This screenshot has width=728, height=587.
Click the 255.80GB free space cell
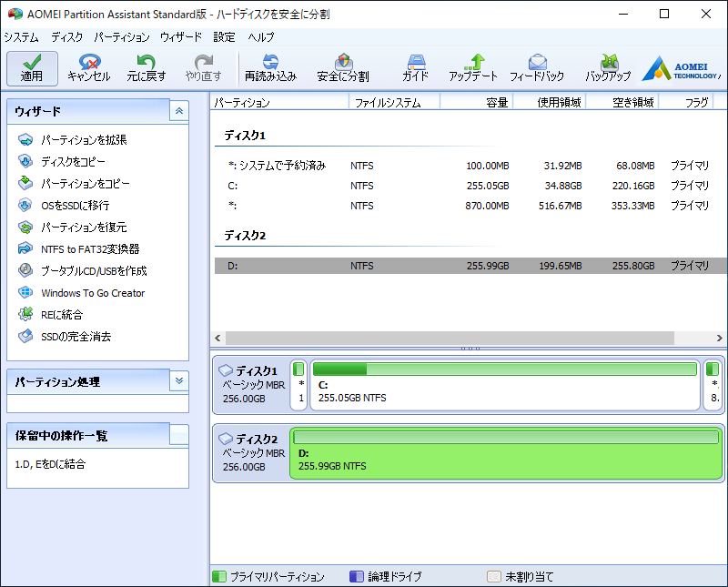tap(632, 266)
